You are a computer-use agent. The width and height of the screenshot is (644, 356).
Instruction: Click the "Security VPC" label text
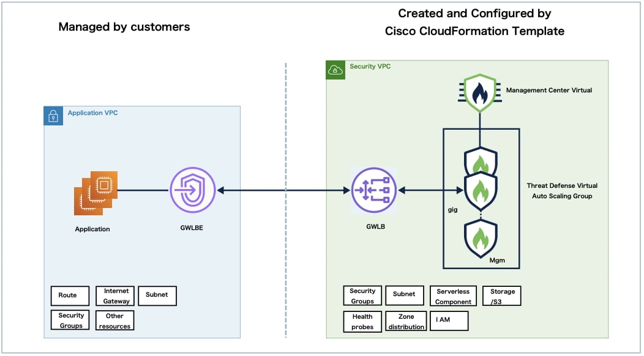pos(370,67)
